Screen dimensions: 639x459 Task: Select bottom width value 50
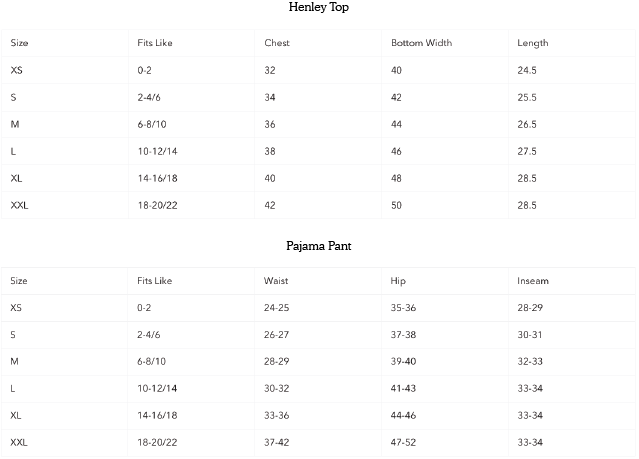(x=397, y=205)
